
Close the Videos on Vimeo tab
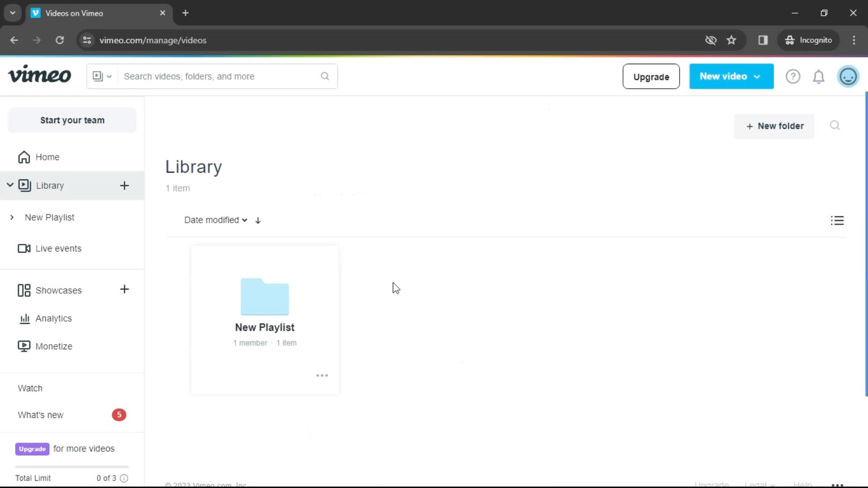(163, 13)
